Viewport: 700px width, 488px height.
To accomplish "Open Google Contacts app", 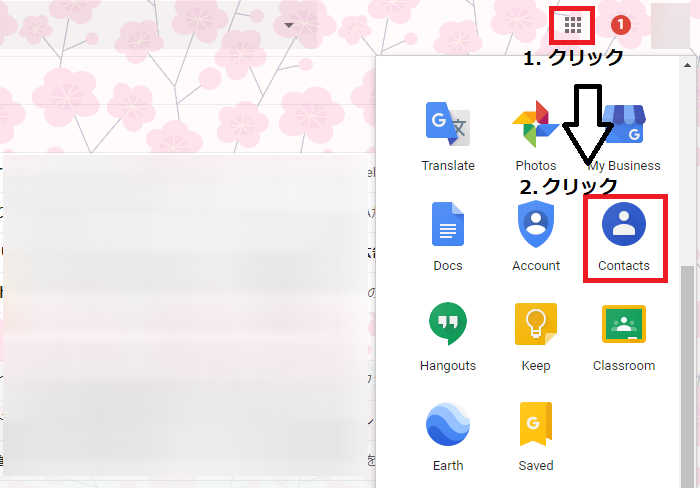I will coord(624,236).
